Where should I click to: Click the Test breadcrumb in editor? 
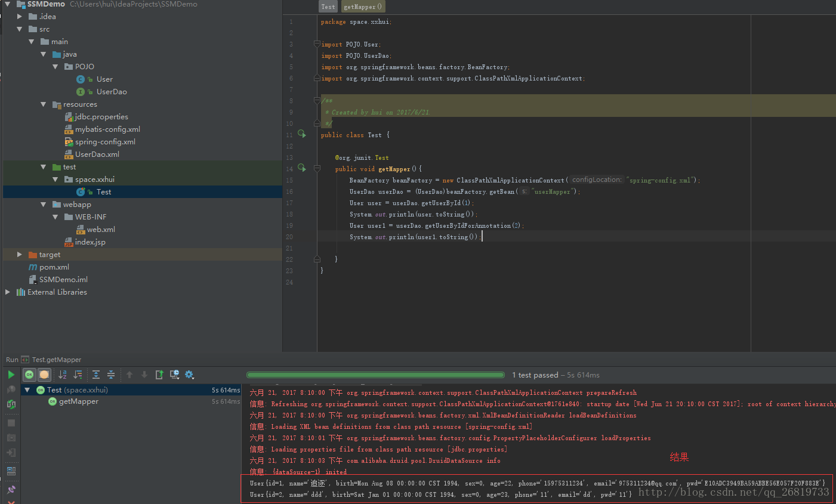pyautogui.click(x=328, y=7)
